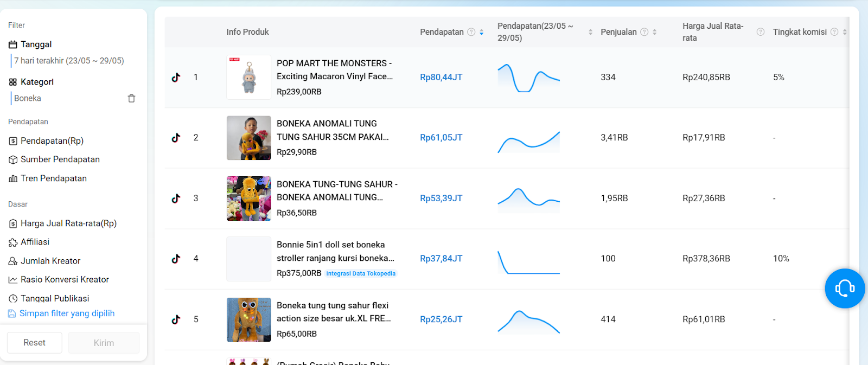
Task: Click the 5% commission rate cell
Action: tap(778, 78)
